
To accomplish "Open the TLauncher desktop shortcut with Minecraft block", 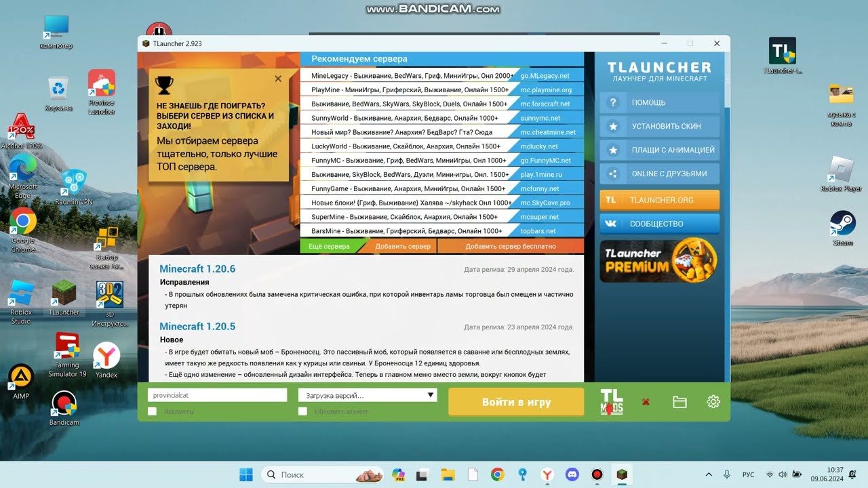I will point(64,298).
